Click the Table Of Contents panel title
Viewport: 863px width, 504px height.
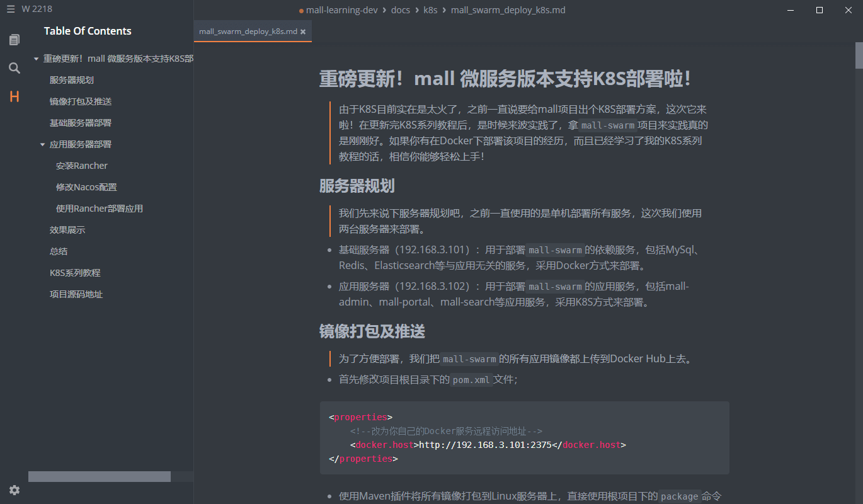pyautogui.click(x=88, y=31)
